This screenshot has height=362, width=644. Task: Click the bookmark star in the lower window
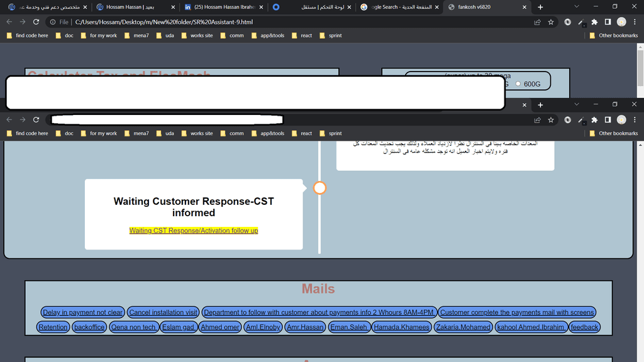[551, 120]
